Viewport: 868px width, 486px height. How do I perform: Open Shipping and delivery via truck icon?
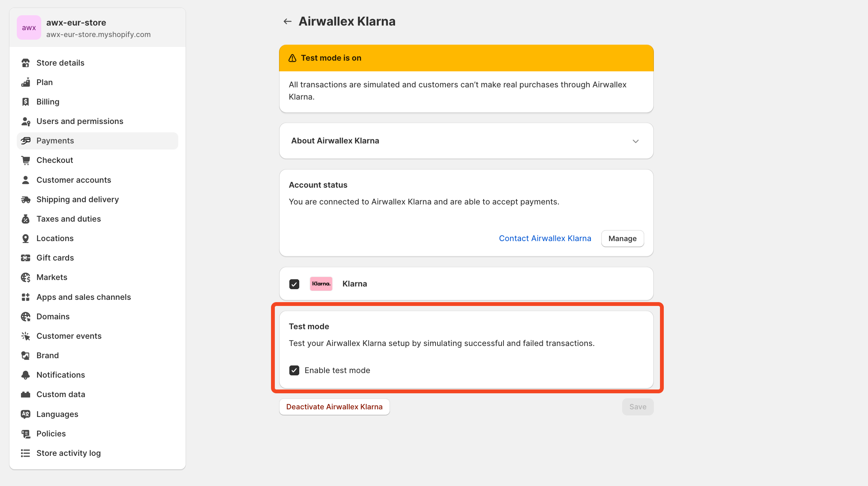pos(26,199)
